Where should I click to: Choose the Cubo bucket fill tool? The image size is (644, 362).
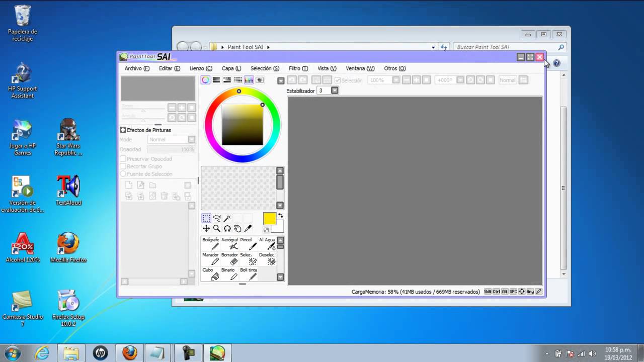pyautogui.click(x=211, y=274)
